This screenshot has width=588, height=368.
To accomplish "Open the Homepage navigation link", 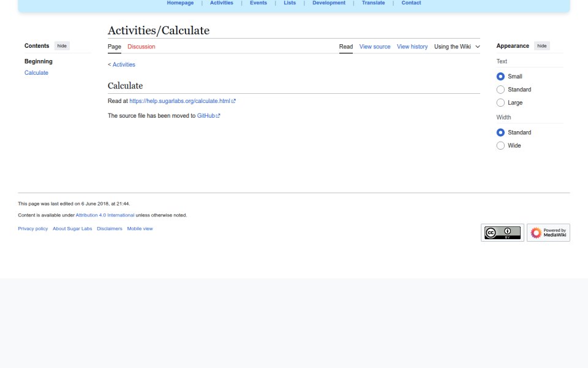I will pyautogui.click(x=180, y=2).
